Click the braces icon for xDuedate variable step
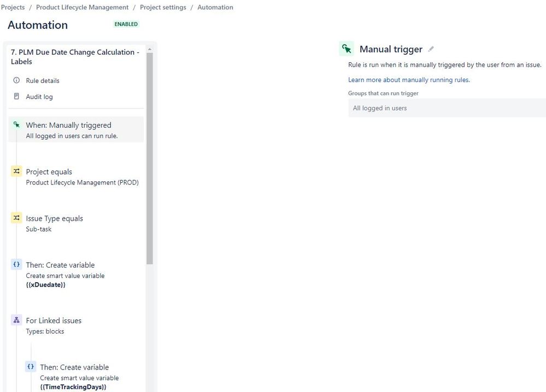The image size is (546, 392). click(16, 264)
